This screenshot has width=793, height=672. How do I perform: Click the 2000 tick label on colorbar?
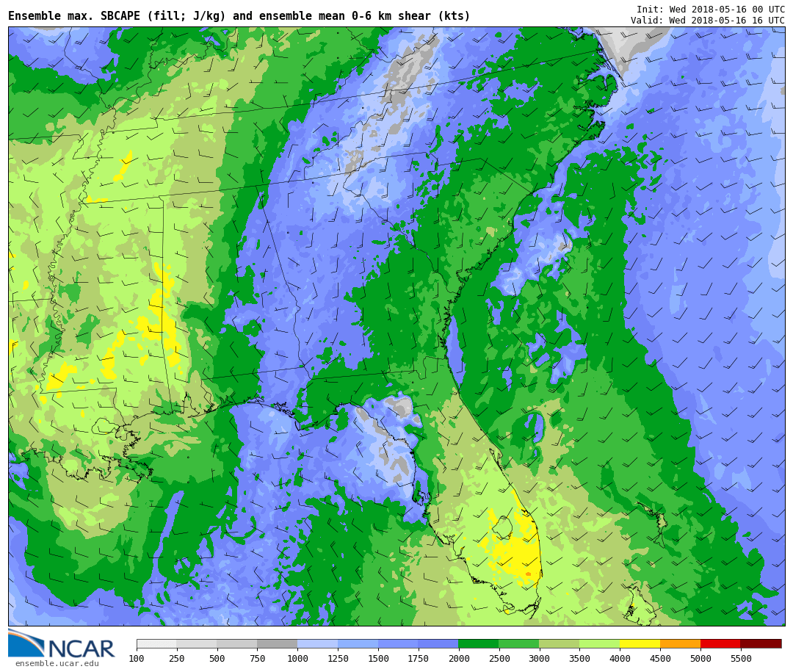click(x=458, y=659)
